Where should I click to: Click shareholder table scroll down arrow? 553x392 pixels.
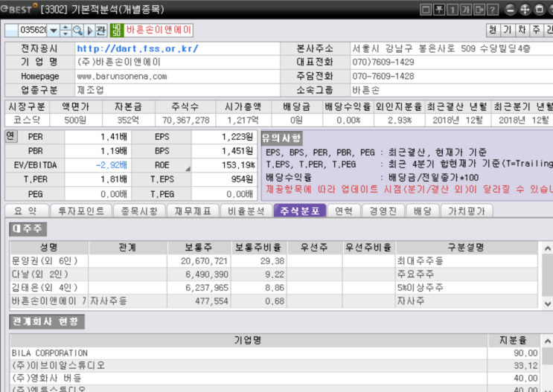pos(547,303)
